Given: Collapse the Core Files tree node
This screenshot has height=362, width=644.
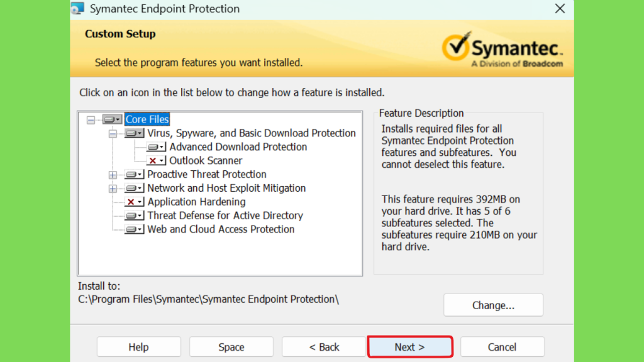Looking at the screenshot, I should pos(91,120).
